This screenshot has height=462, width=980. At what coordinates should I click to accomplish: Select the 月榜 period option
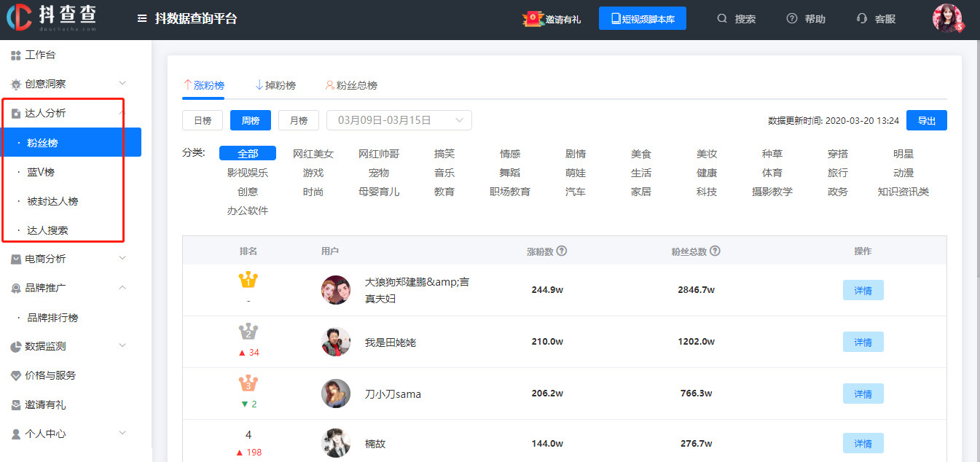(298, 120)
